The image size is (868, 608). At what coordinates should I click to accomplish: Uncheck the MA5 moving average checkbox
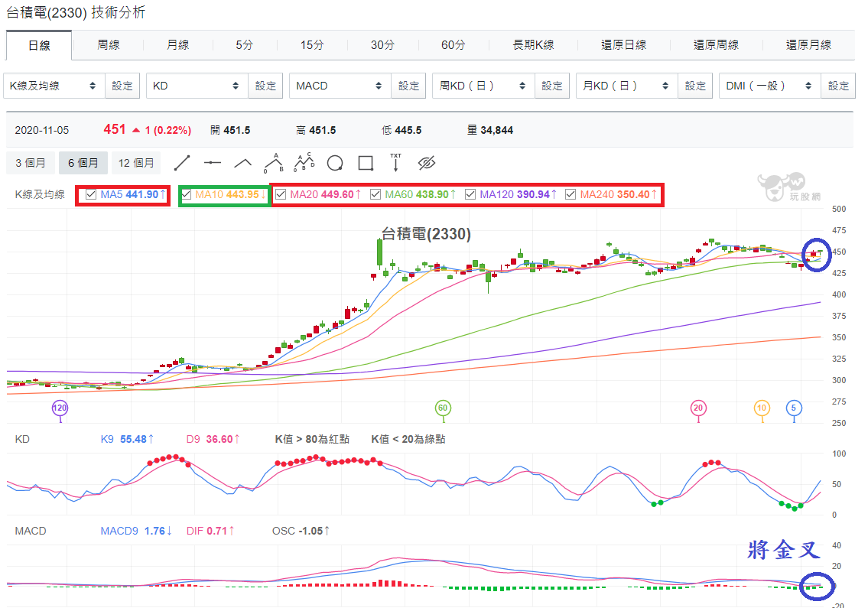pyautogui.click(x=91, y=194)
